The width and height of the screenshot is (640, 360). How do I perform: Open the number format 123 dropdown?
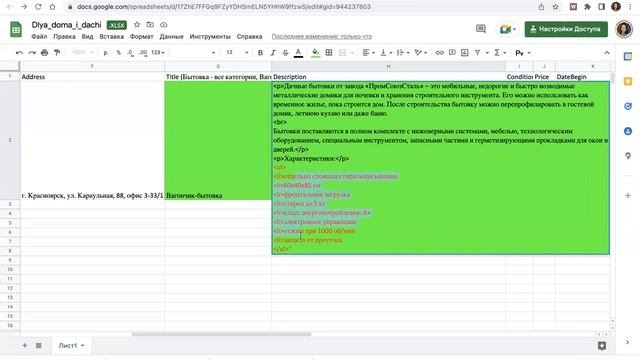pos(158,53)
